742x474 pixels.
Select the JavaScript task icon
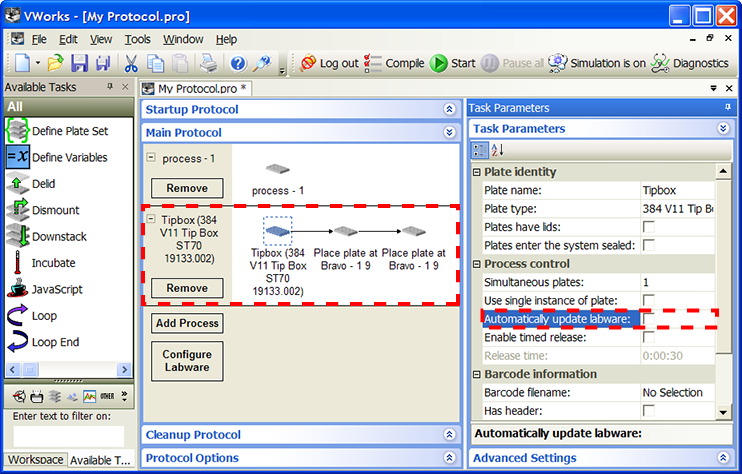[x=18, y=289]
